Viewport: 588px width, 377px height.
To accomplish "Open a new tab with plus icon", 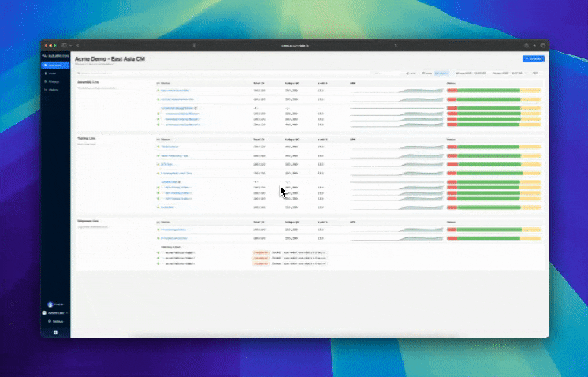I will (534, 46).
